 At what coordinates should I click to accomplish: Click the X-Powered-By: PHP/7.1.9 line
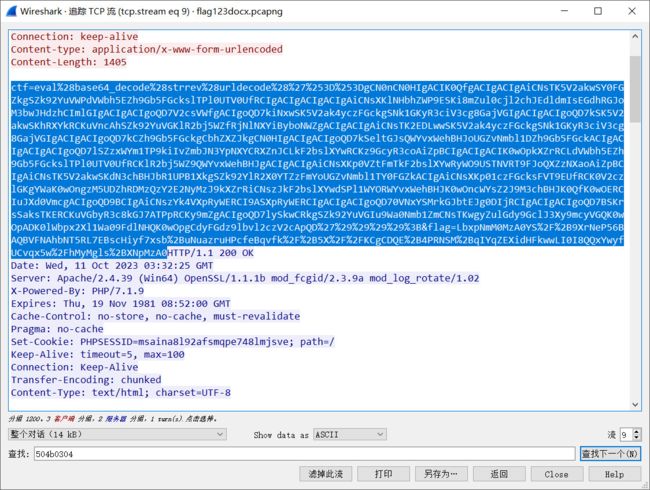click(78, 291)
